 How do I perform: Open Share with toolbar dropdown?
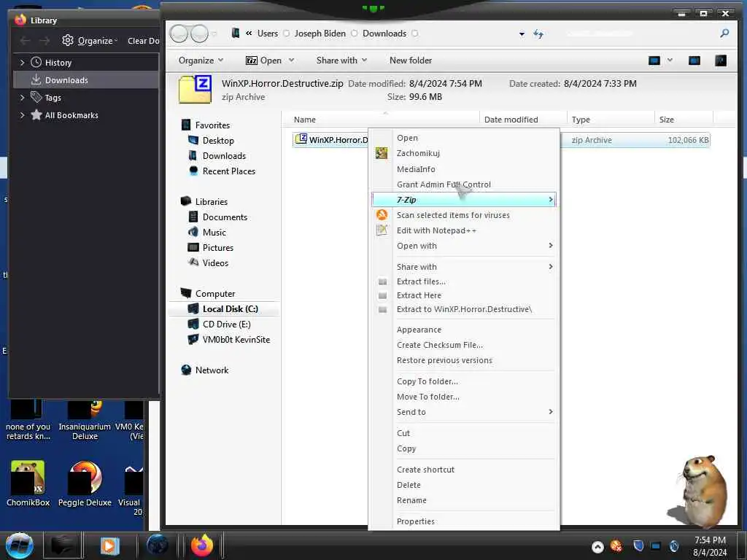click(341, 61)
